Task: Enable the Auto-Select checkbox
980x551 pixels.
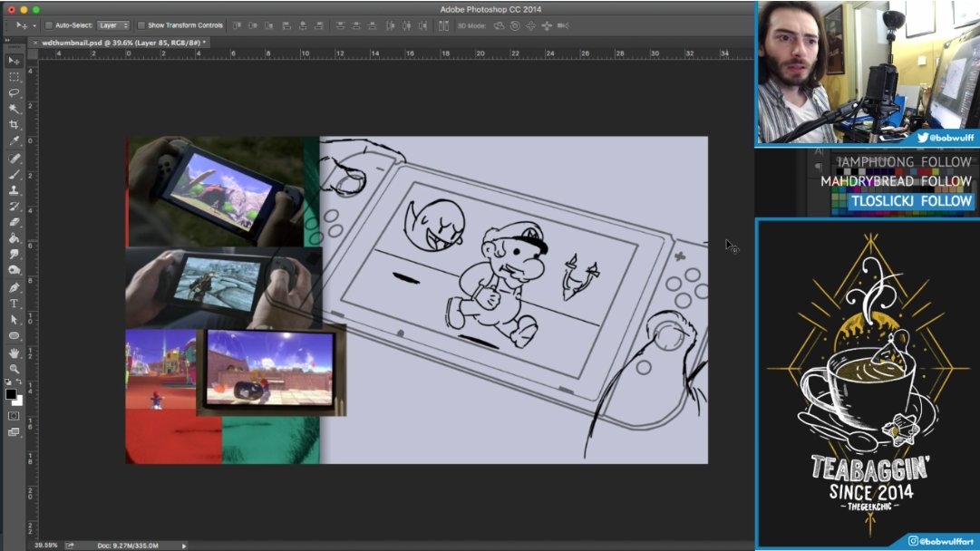Action: (x=49, y=25)
